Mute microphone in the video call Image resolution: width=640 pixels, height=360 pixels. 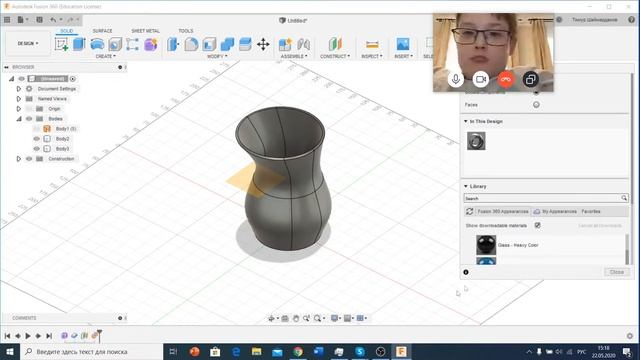[456, 79]
